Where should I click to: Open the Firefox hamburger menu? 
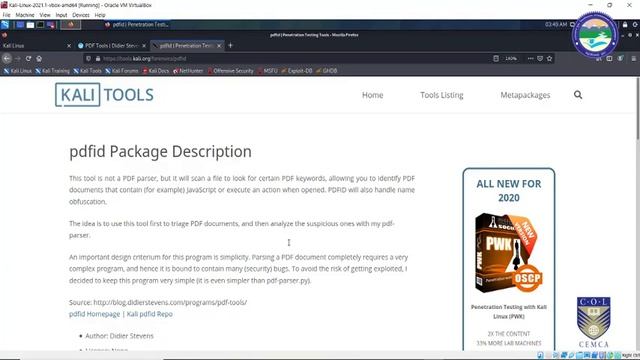pyautogui.click(x=633, y=58)
